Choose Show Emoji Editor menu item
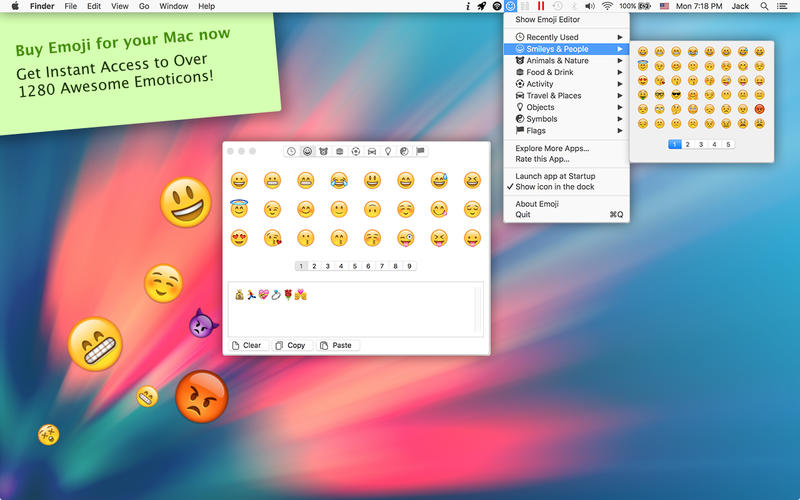Screen dimensions: 800x500 pyautogui.click(x=547, y=19)
